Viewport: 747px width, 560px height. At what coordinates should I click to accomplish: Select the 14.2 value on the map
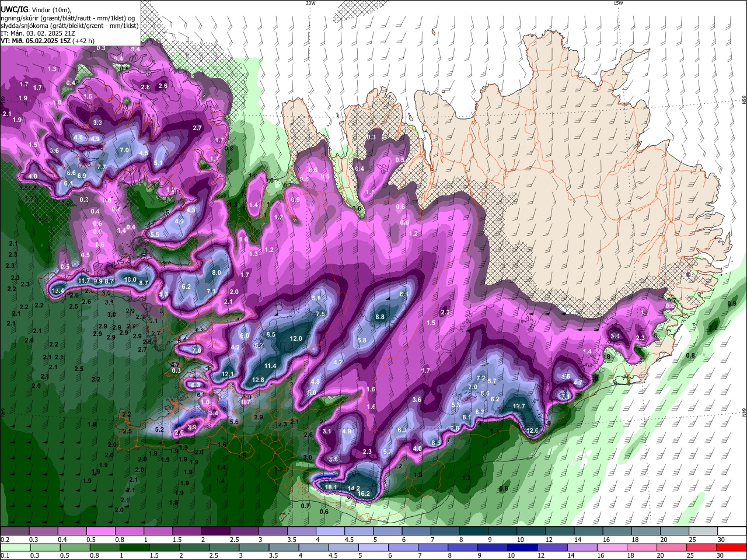pos(354,488)
